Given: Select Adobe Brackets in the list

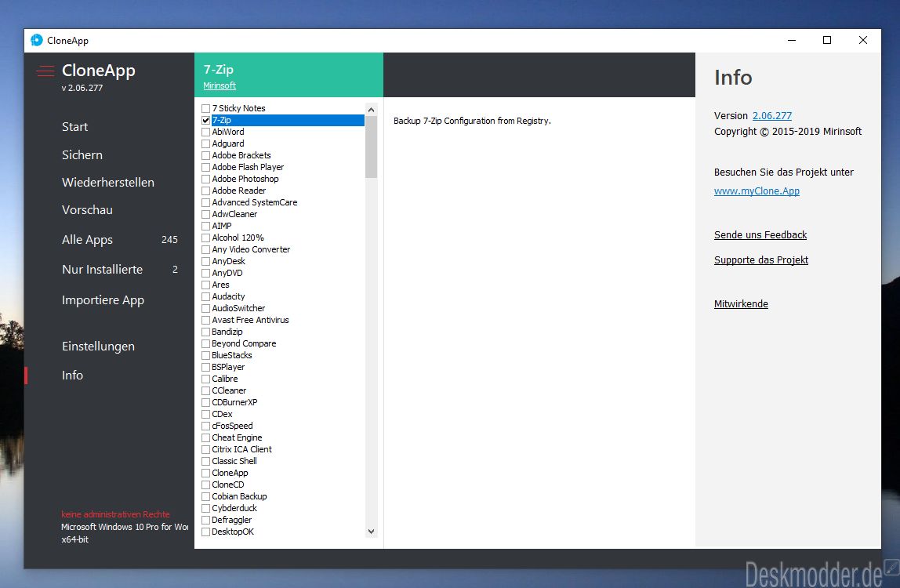Looking at the screenshot, I should tap(241, 155).
